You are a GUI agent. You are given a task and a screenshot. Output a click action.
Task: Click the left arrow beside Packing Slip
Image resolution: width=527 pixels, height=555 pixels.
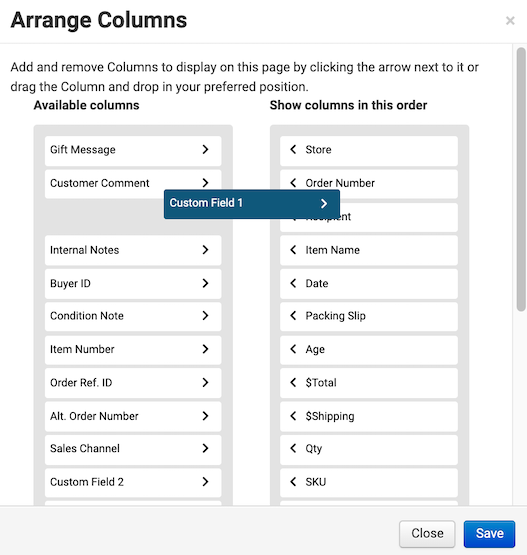tap(293, 315)
